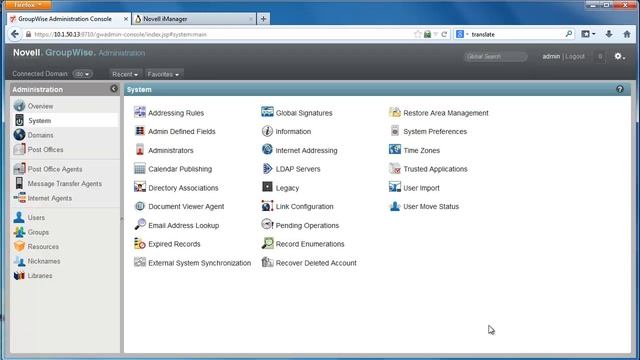This screenshot has height=360, width=640.
Task: Open Addressing Rules icon
Action: point(140,112)
